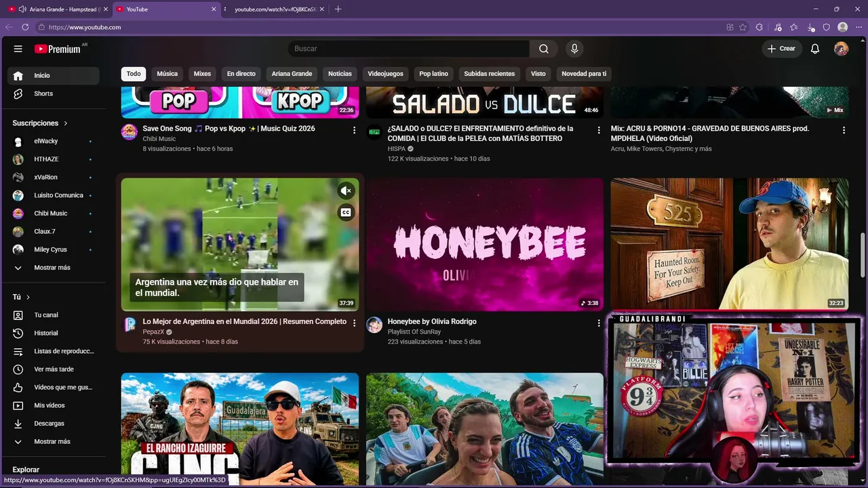Open the HISPA channel name link
Screen dimensions: 868x488
pos(397,148)
